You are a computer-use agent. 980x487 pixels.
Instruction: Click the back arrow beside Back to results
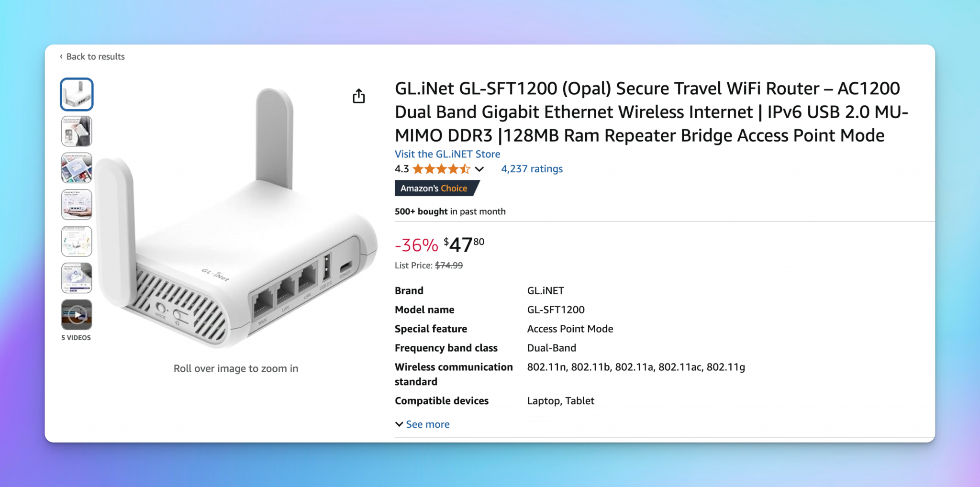(61, 56)
